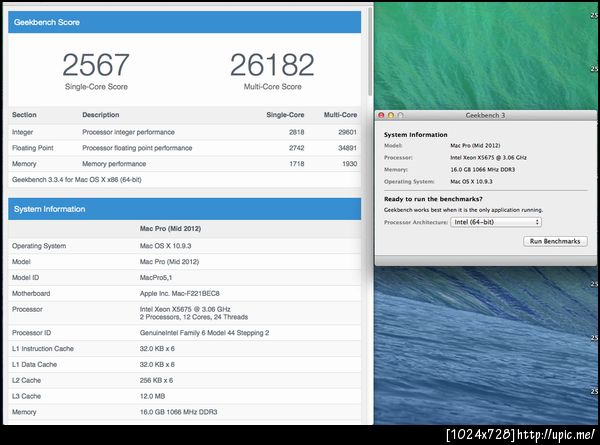The width and height of the screenshot is (600, 445).
Task: Click the L1 Instruction Cache row label
Action: click(43, 349)
